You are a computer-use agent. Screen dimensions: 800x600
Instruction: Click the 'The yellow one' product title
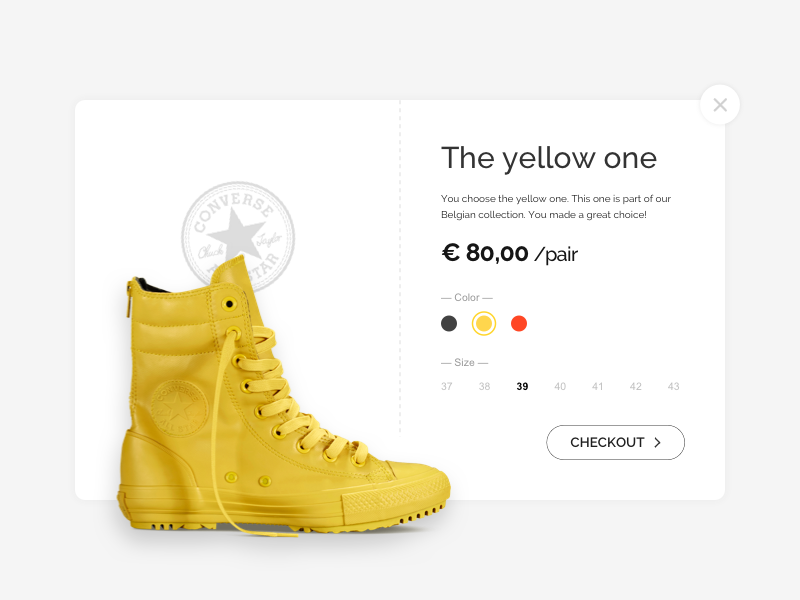click(548, 158)
